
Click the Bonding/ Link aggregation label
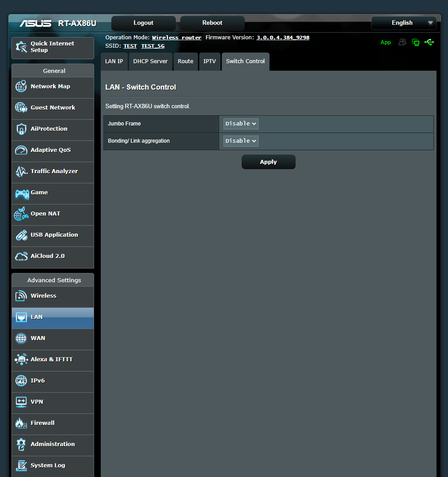(139, 141)
